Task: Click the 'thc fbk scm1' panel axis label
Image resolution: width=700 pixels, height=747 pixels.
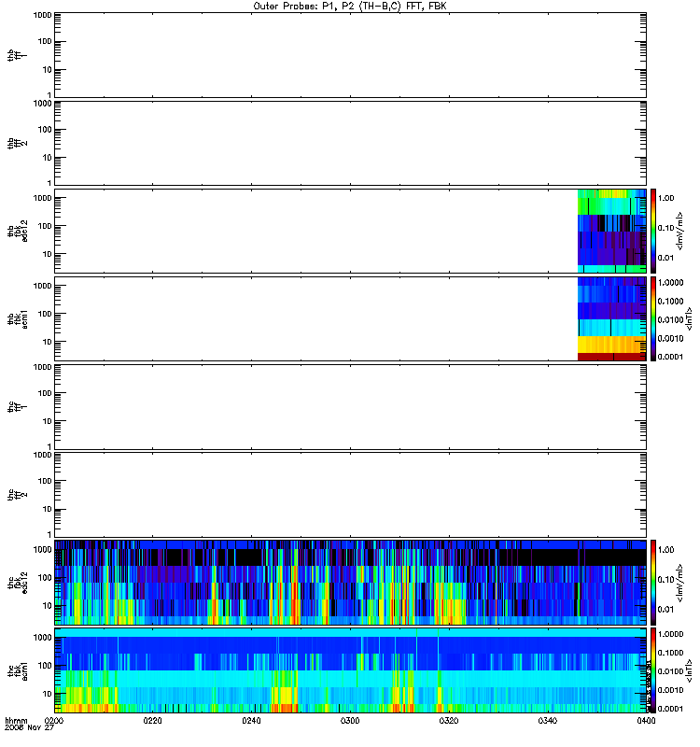Action: coord(17,670)
